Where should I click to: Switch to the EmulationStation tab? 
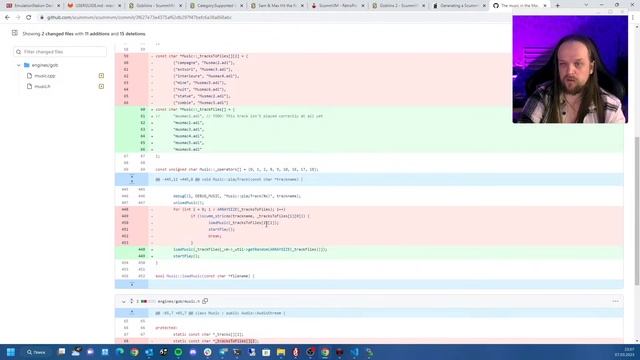[32, 6]
